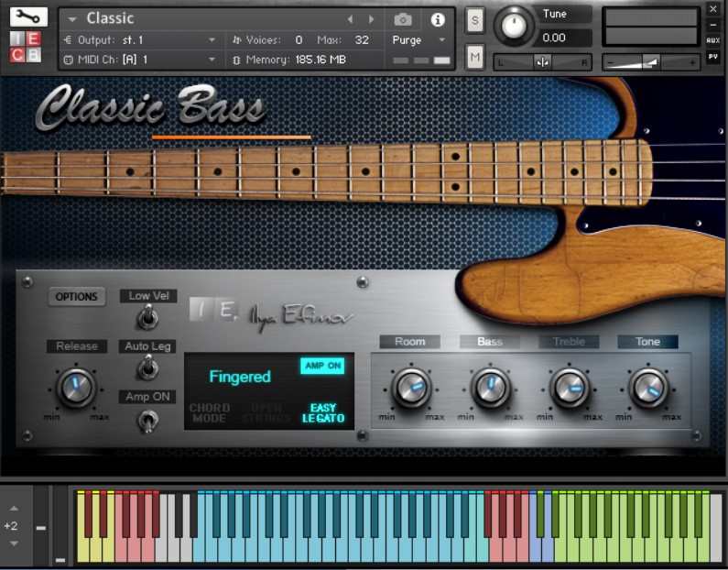Select CHORD MODE in the display
This screenshot has height=570, width=728.
point(210,412)
